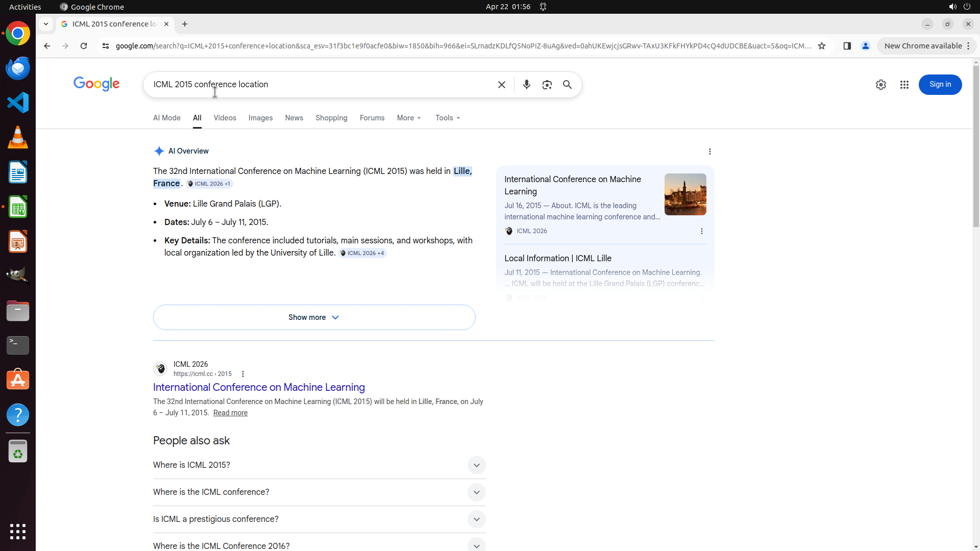Expand "Where is ICML 2015?" question
Viewport: 980px width, 551px height.
coord(476,465)
